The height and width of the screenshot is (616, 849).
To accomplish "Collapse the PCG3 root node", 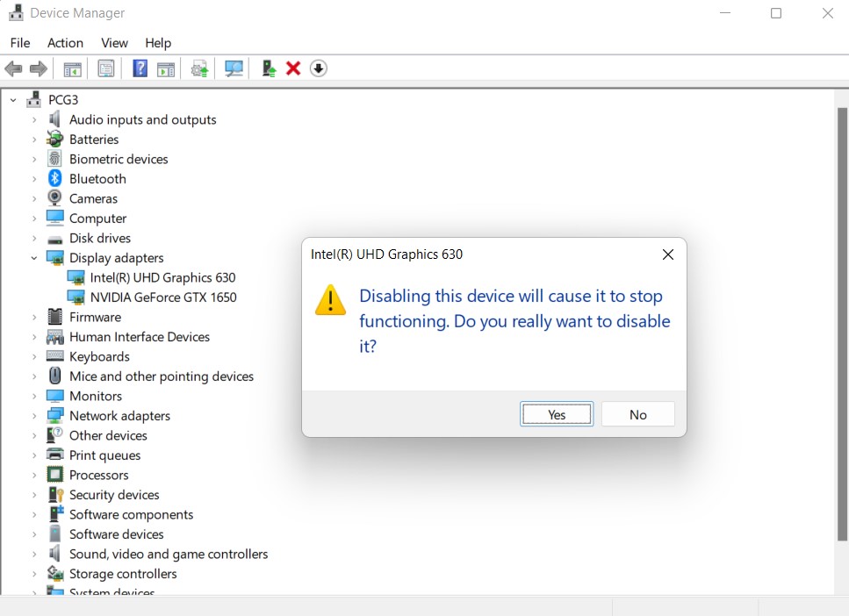I will click(13, 100).
